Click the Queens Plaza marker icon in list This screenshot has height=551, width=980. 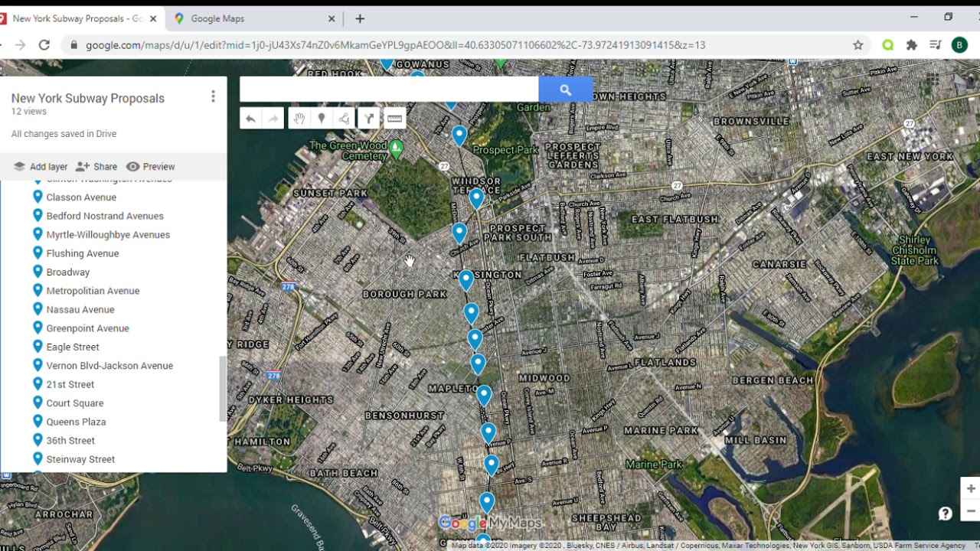[38, 421]
